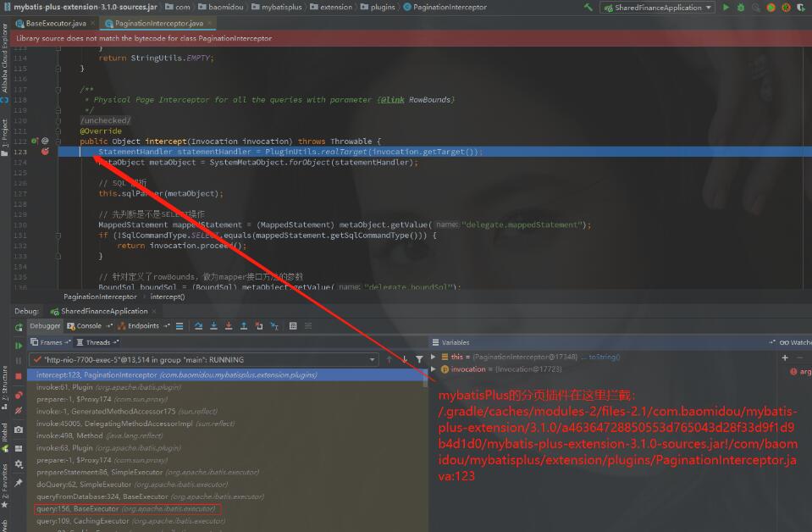
Task: Click the intercept() breadcrumb below the editor
Action: 168,296
